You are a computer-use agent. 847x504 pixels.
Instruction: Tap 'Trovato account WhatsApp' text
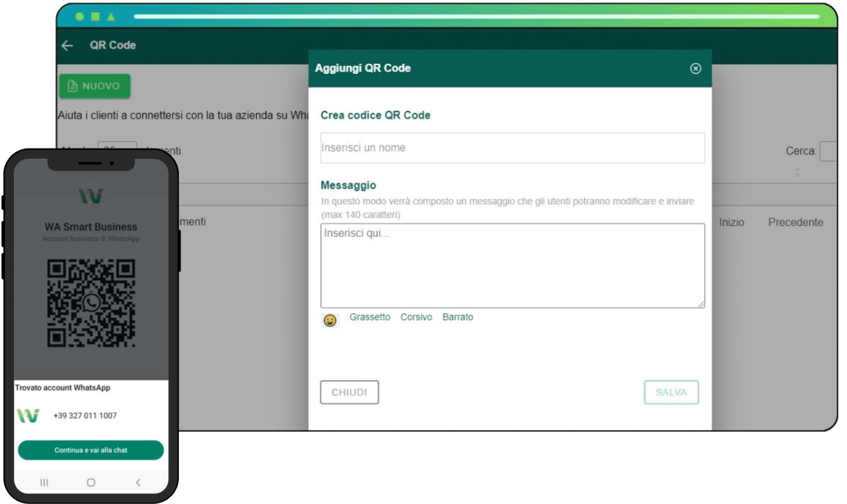click(63, 388)
